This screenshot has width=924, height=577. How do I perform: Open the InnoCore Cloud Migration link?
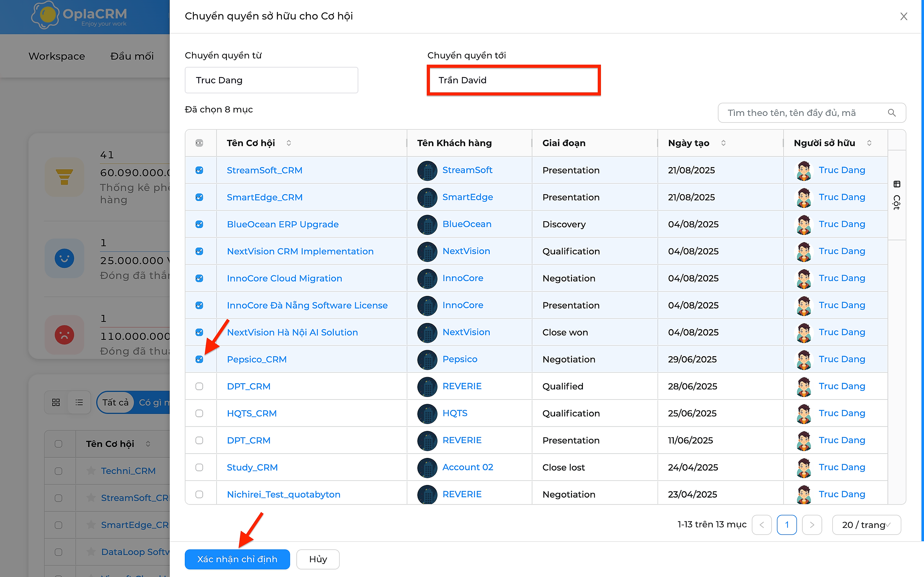pyautogui.click(x=284, y=279)
